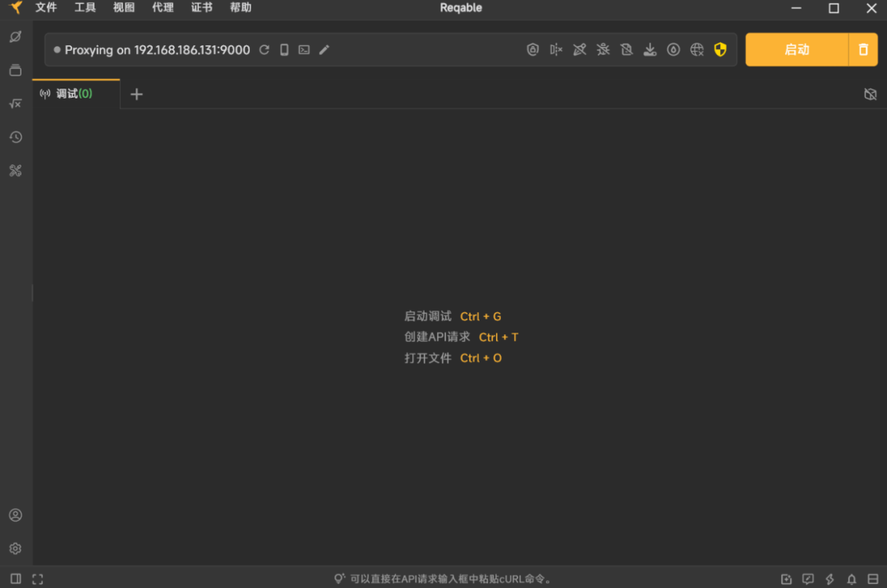Open the 代理 menu
Viewport: 887px width, 588px height.
163,8
